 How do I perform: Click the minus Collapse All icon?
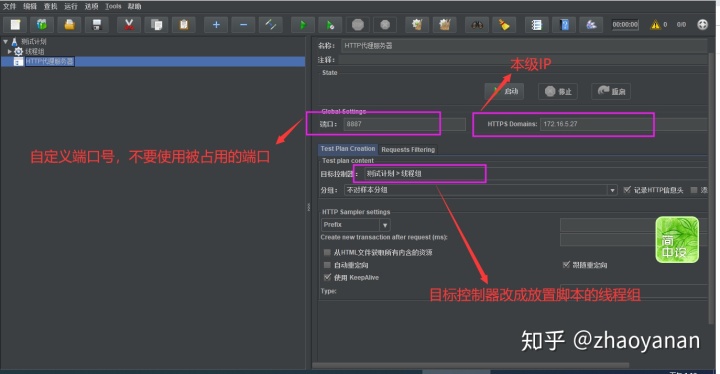click(243, 25)
